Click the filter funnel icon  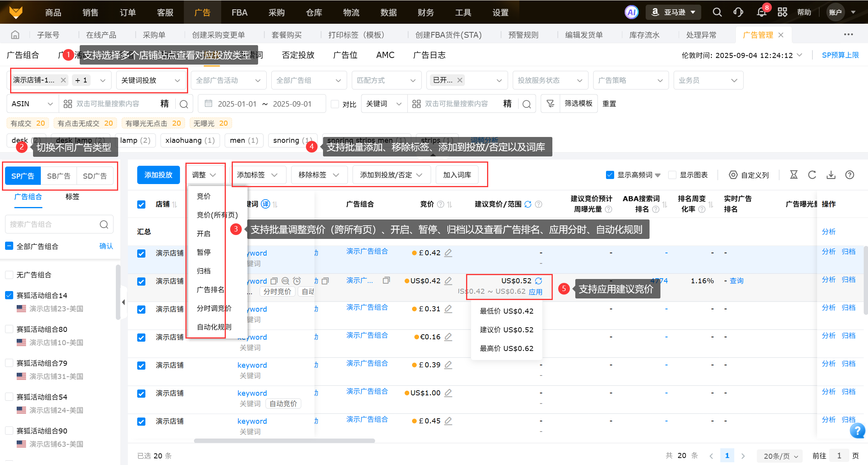(550, 104)
